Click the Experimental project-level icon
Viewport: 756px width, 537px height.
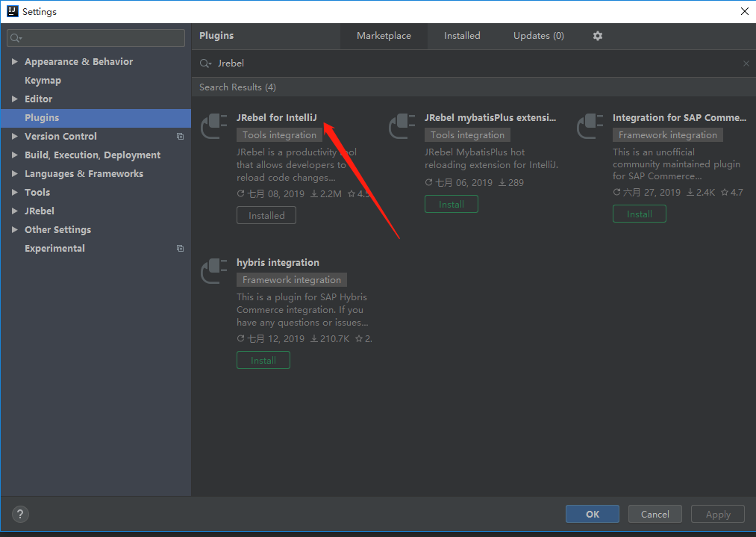181,249
